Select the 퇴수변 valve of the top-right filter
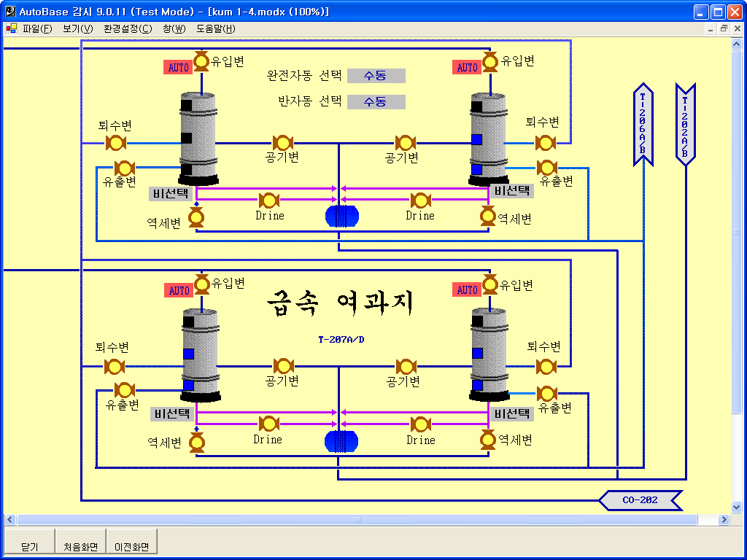The width and height of the screenshot is (747, 560). [545, 142]
